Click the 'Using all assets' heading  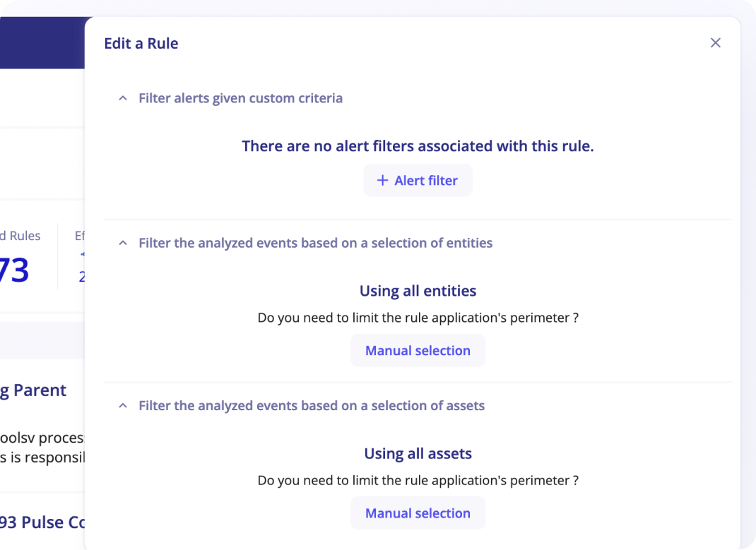pyautogui.click(x=418, y=453)
